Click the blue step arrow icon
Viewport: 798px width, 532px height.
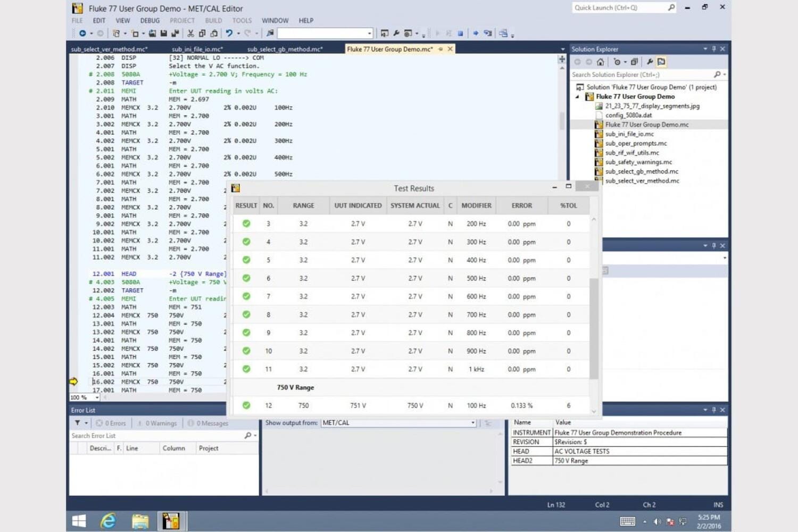click(476, 34)
